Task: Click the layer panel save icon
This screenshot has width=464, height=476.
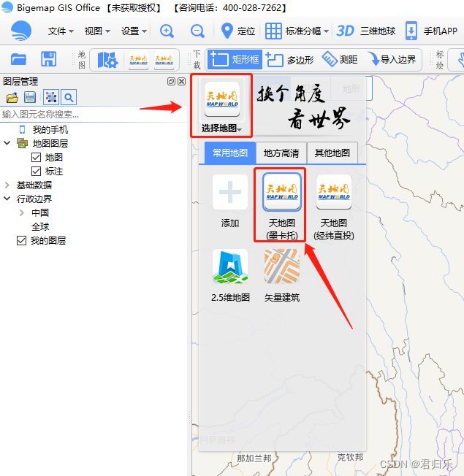Action: pos(30,97)
